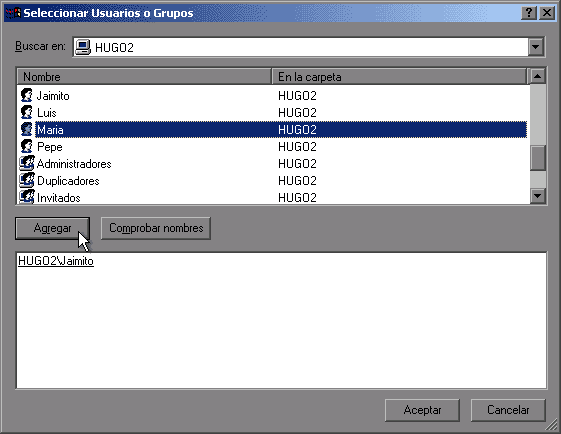Click the Agregar button

point(53,228)
